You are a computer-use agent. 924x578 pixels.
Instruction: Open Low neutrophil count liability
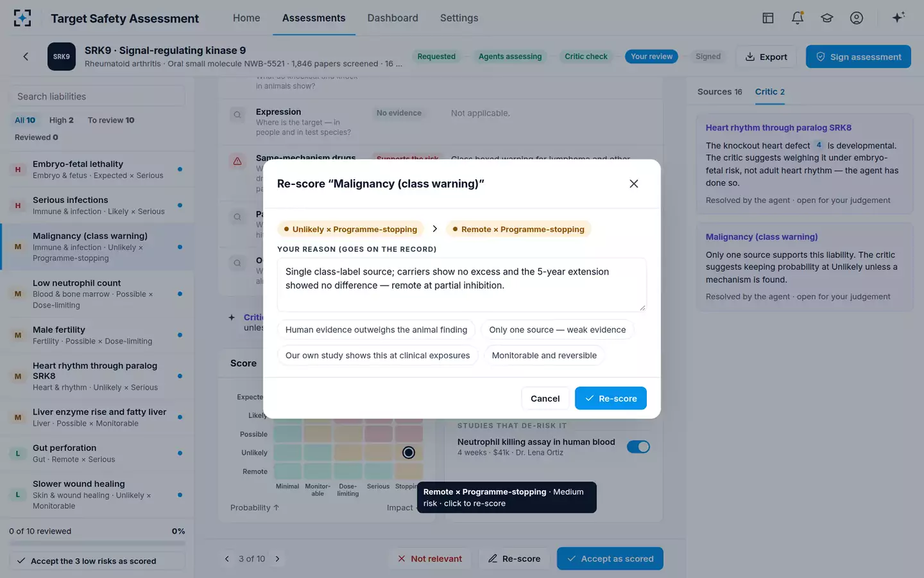click(97, 293)
